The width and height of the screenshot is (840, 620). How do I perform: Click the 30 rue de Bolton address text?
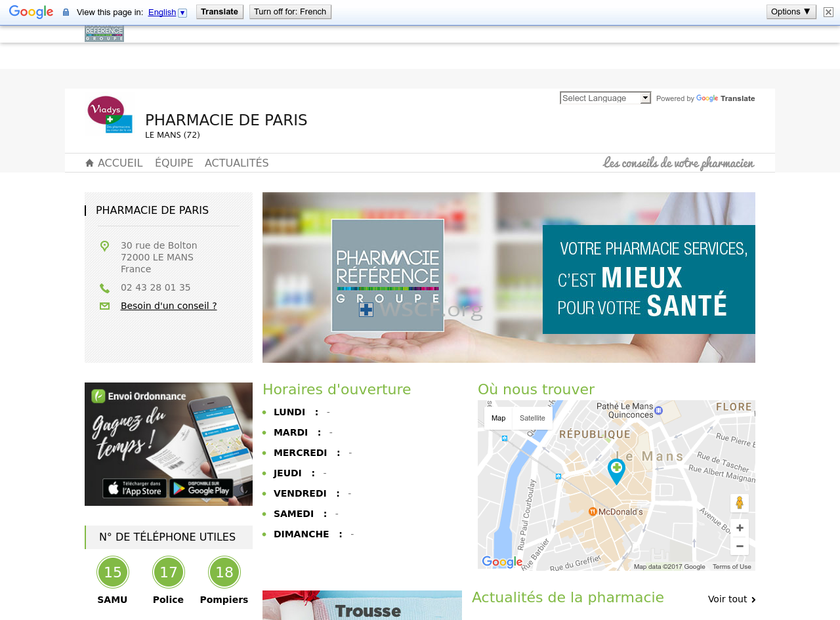[159, 245]
